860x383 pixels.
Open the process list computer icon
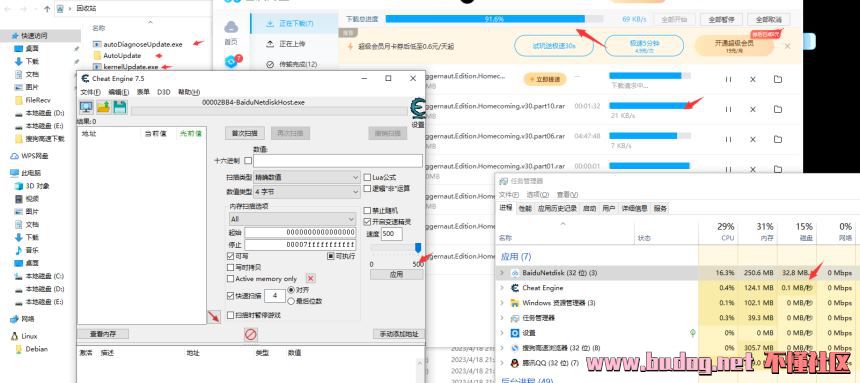(x=86, y=107)
